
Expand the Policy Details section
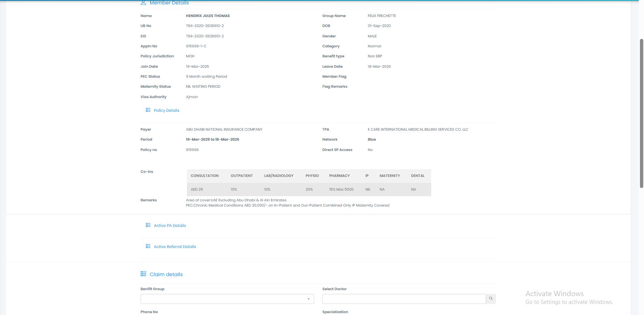(166, 110)
